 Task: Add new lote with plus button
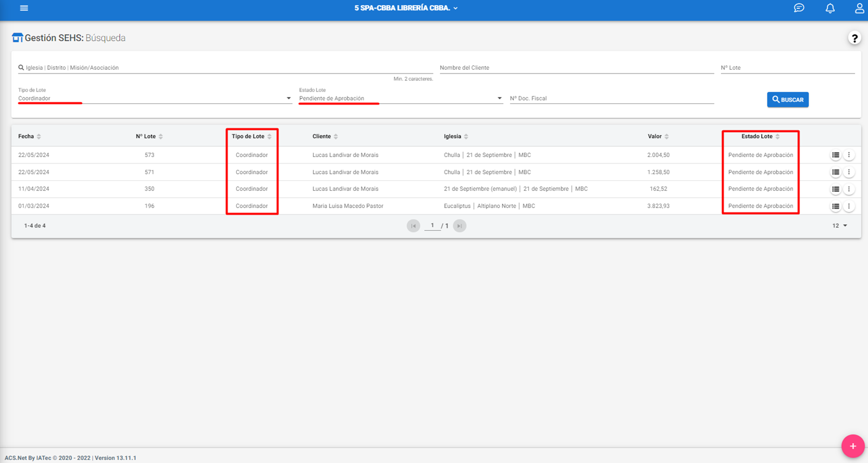[x=853, y=446]
